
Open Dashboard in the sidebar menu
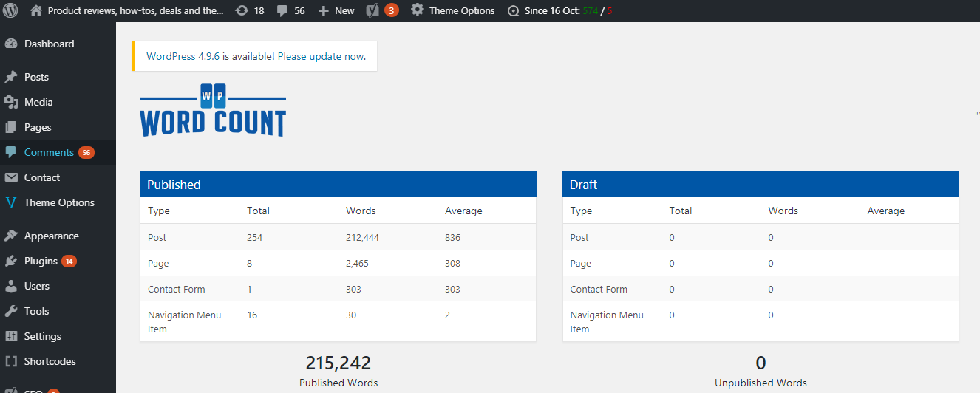pyautogui.click(x=49, y=44)
